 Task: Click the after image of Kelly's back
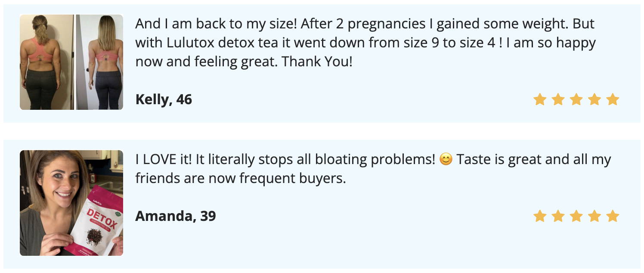[100, 62]
